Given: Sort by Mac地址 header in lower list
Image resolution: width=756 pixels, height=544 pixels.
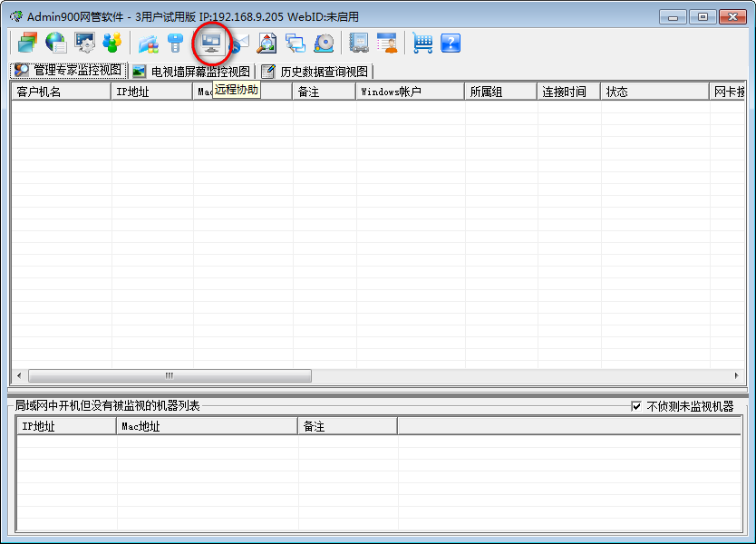Looking at the screenshot, I should click(x=208, y=426).
